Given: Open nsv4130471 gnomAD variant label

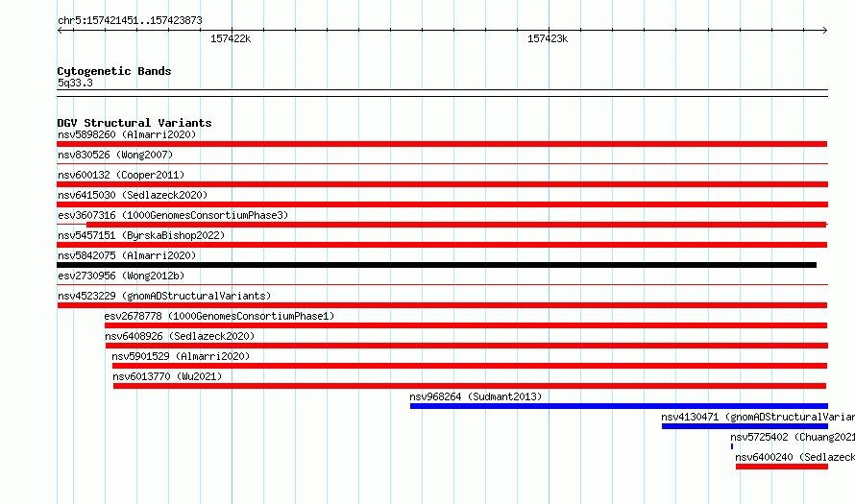Looking at the screenshot, I should (758, 417).
